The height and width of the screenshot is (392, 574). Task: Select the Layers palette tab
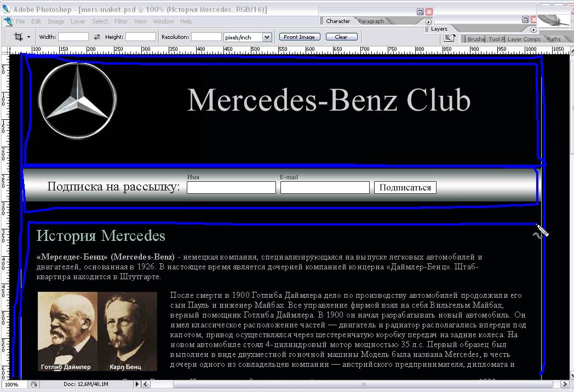pyautogui.click(x=439, y=29)
